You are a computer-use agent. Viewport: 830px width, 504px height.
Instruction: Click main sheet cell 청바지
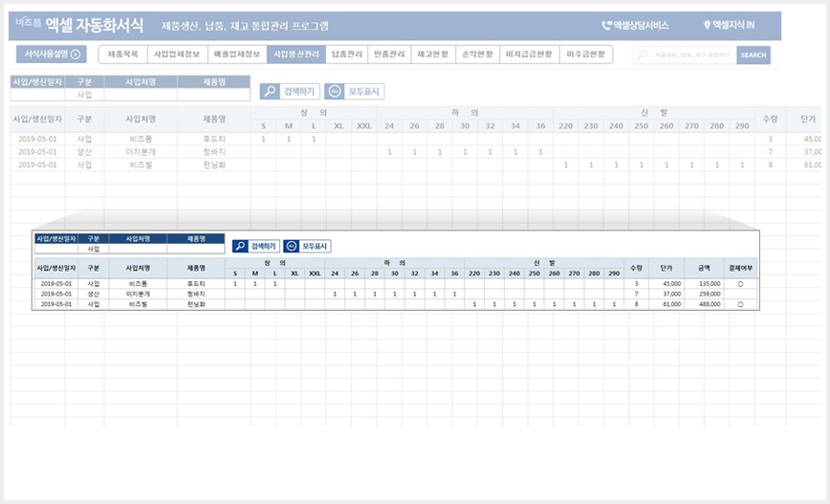pyautogui.click(x=214, y=152)
